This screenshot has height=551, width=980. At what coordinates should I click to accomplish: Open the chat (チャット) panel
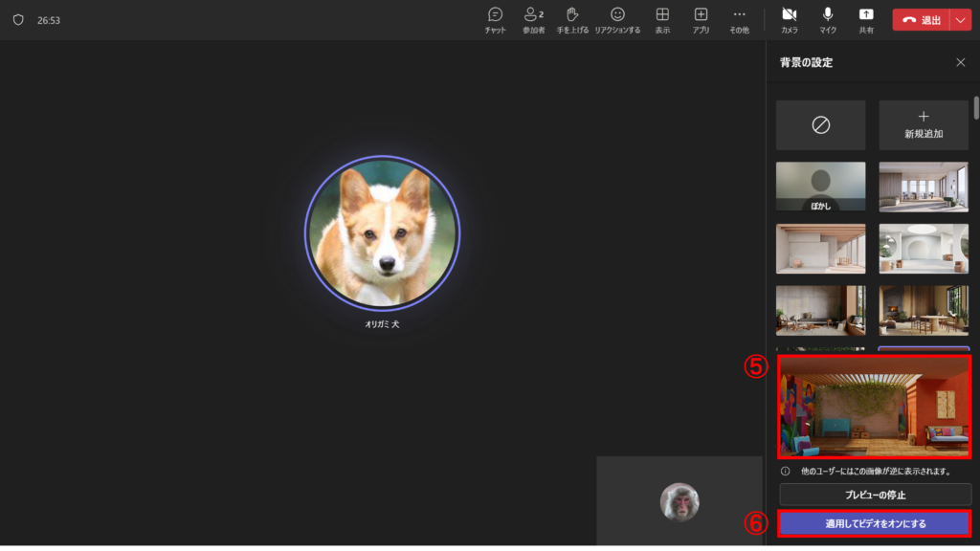point(495,19)
